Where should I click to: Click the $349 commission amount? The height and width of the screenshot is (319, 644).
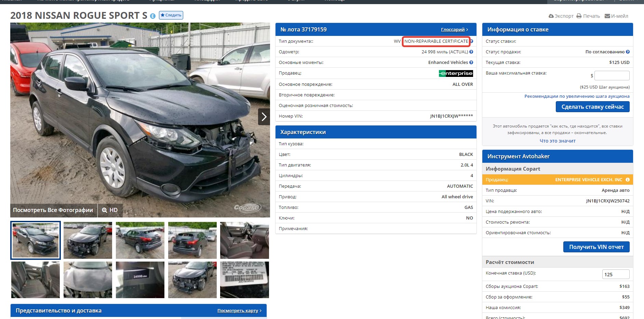coord(625,307)
